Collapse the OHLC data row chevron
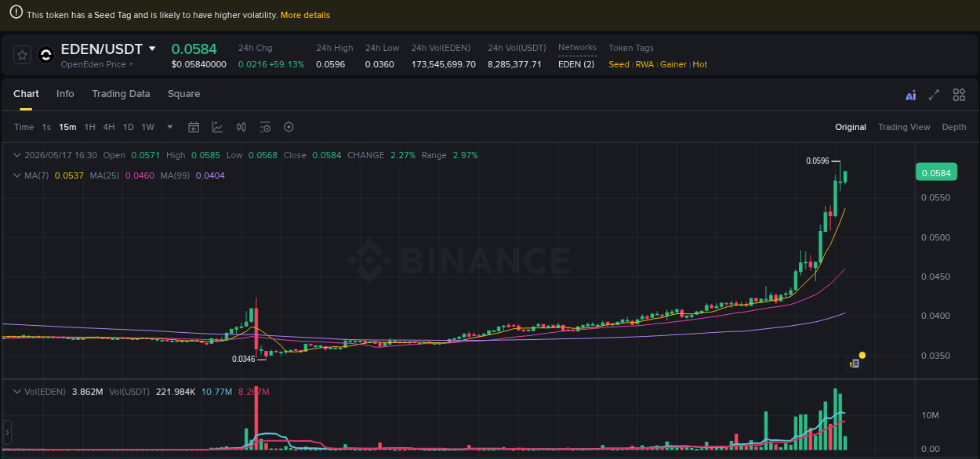 16,155
